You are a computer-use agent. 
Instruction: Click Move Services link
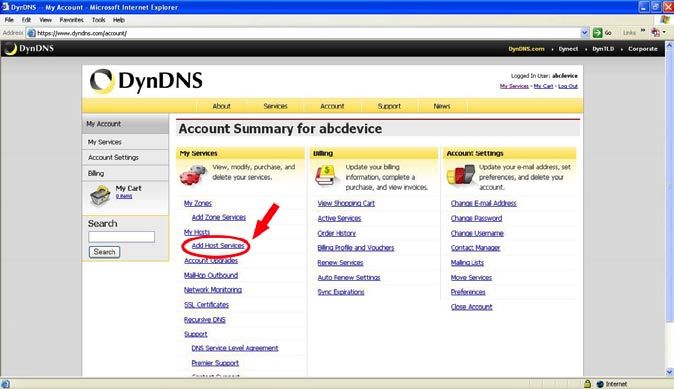pos(471,278)
